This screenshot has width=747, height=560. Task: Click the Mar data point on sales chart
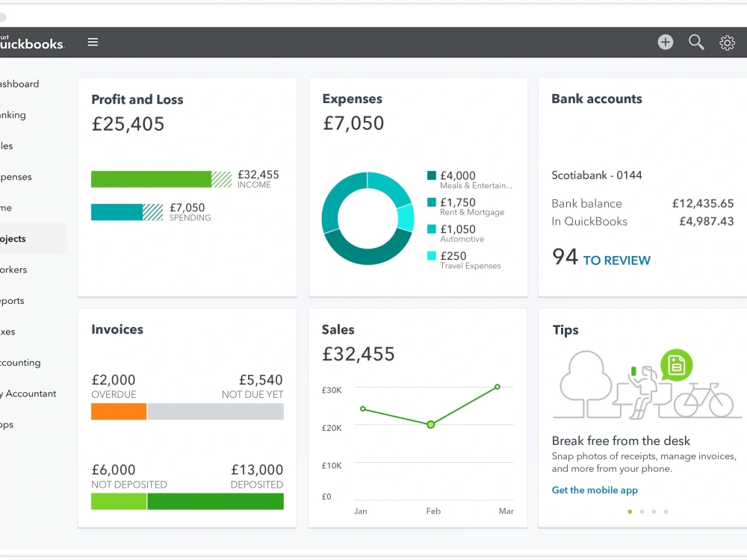[498, 387]
